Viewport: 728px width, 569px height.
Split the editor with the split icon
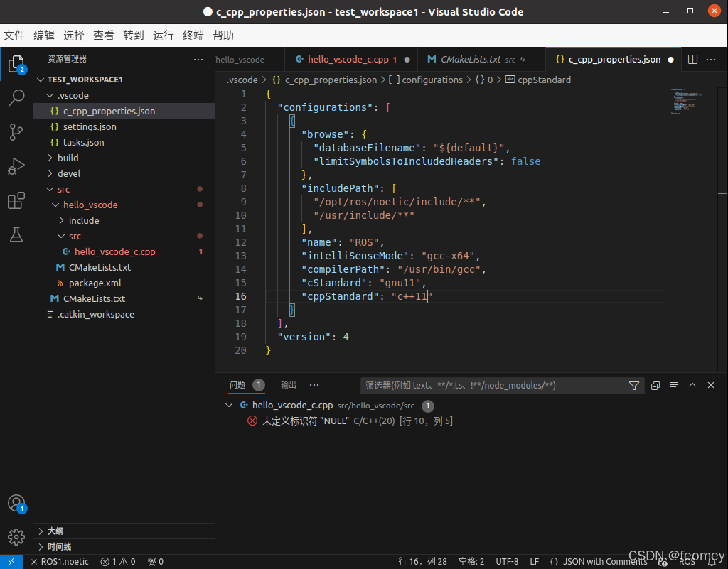(692, 60)
